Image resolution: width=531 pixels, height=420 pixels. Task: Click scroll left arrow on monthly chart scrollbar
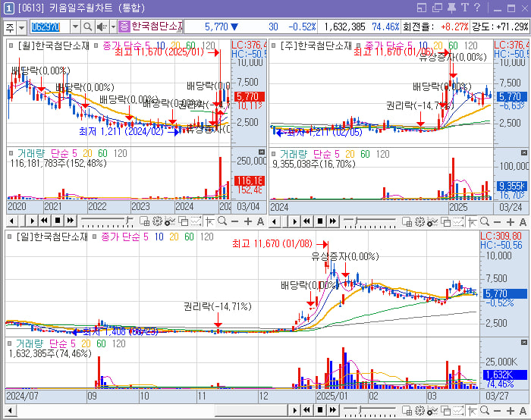(x=12, y=221)
